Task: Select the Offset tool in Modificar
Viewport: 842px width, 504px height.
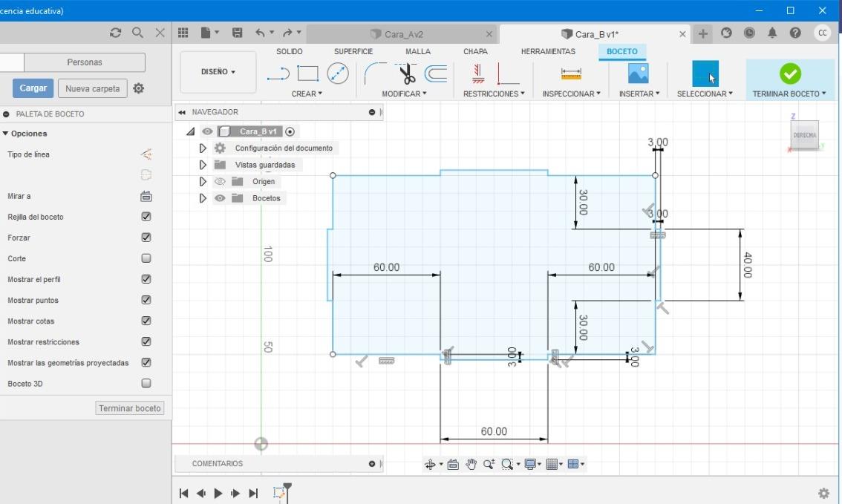Action: coord(436,73)
